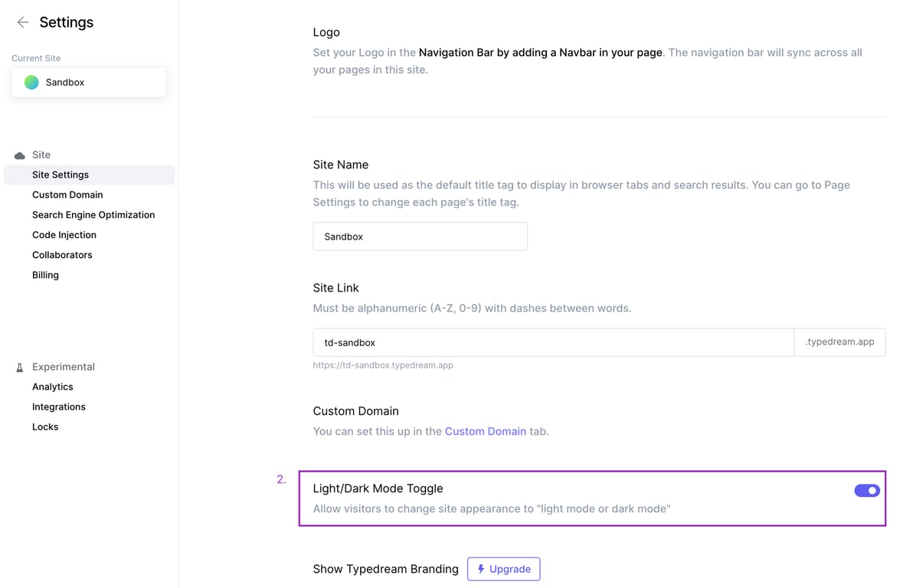Image resolution: width=916 pixels, height=588 pixels.
Task: Click the Upgrade button
Action: (503, 569)
